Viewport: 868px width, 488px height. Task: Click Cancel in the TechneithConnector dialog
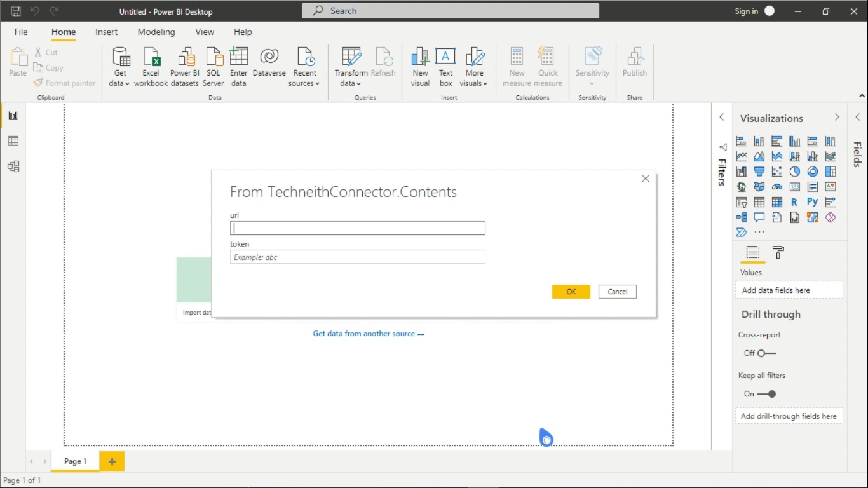(618, 292)
